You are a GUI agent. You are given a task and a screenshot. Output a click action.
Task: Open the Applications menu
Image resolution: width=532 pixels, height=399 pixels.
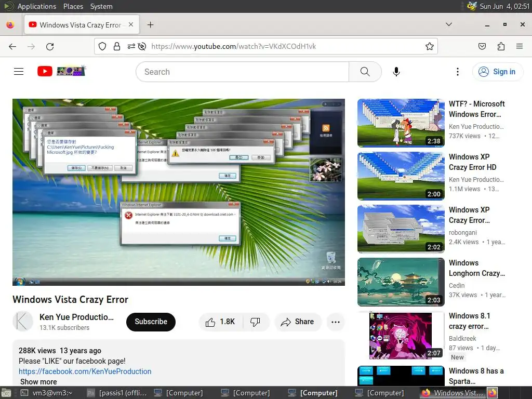[x=37, y=6]
